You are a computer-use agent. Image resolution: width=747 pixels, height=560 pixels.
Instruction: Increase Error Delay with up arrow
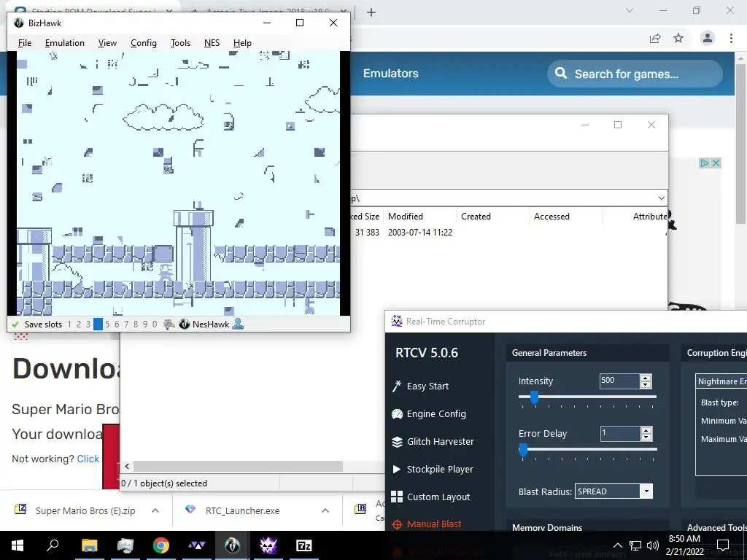coord(646,430)
